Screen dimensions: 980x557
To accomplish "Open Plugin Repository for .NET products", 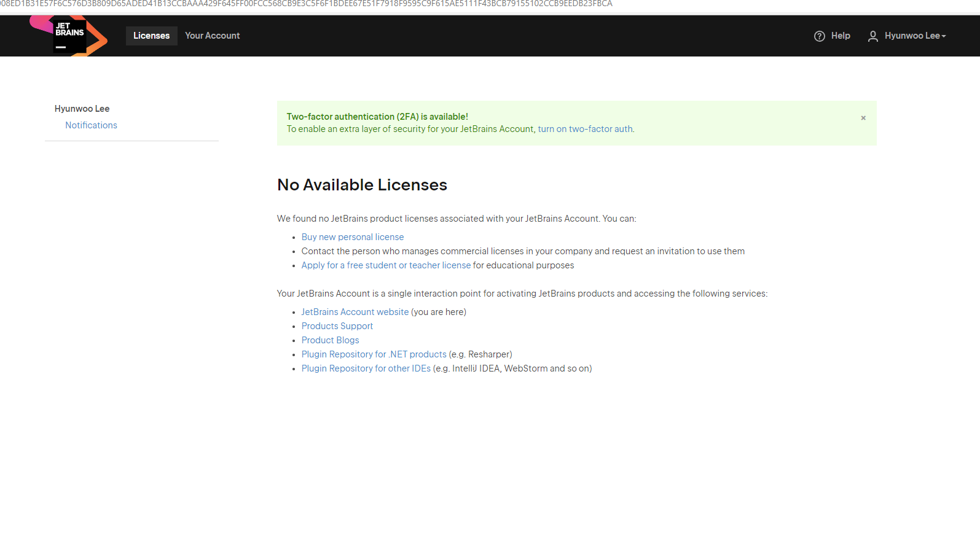I will click(374, 354).
